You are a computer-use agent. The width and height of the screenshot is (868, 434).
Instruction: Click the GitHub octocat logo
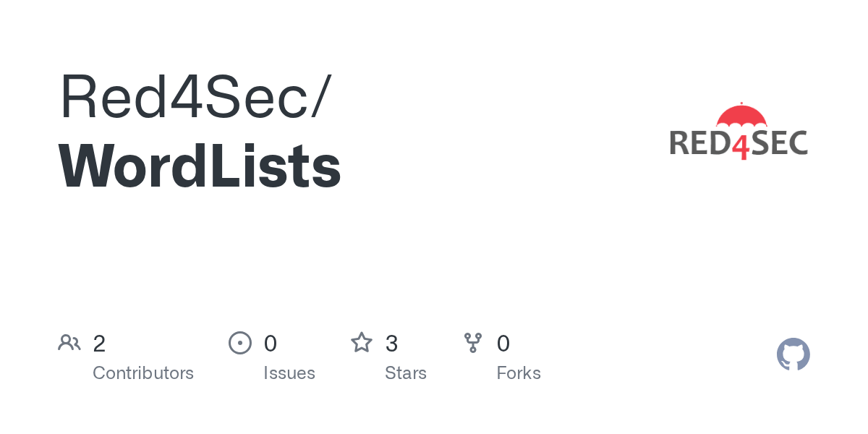(x=793, y=354)
